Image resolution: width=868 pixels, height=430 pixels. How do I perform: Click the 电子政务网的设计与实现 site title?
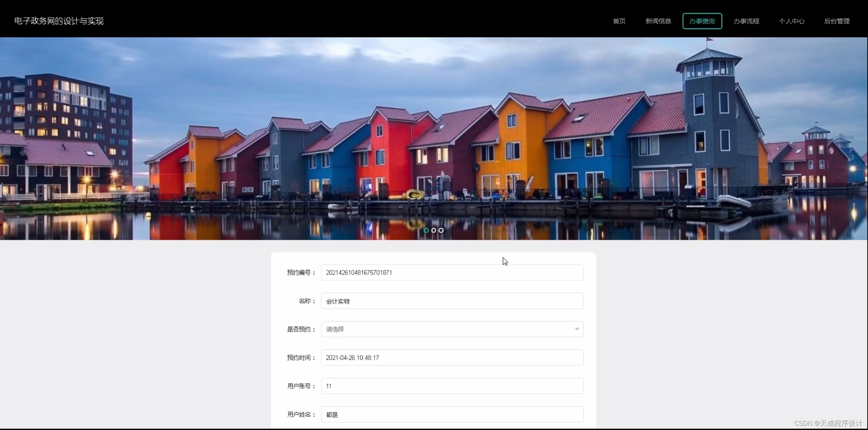[59, 21]
